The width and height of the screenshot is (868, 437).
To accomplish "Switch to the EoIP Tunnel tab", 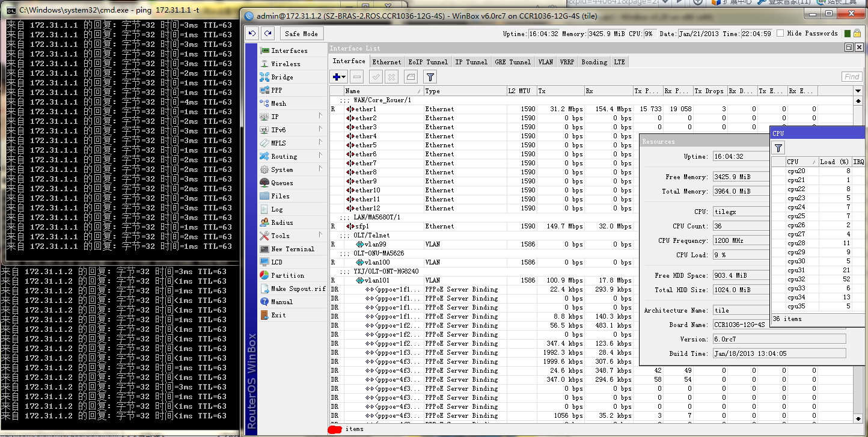I will [x=428, y=61].
